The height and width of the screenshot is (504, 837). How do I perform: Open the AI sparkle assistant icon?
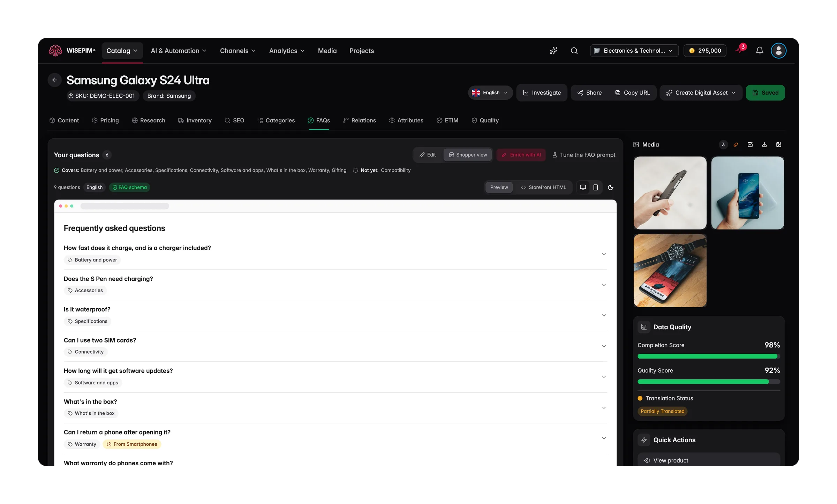(553, 51)
